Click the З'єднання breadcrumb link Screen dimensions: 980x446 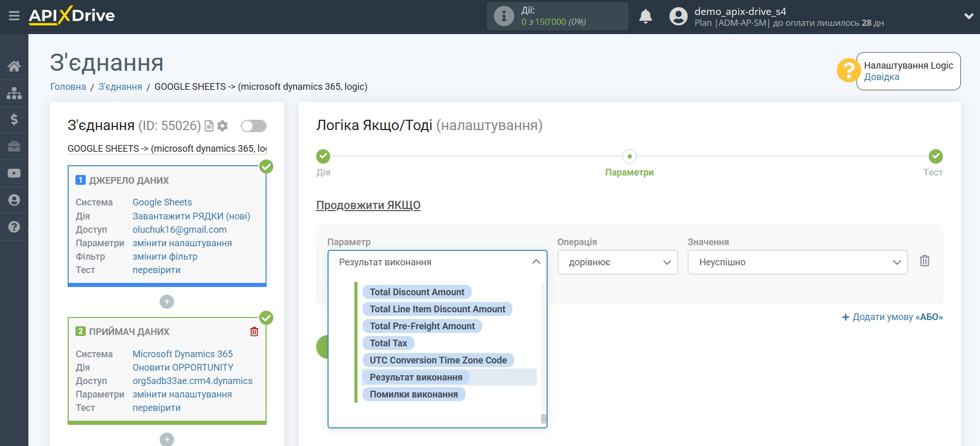(120, 87)
